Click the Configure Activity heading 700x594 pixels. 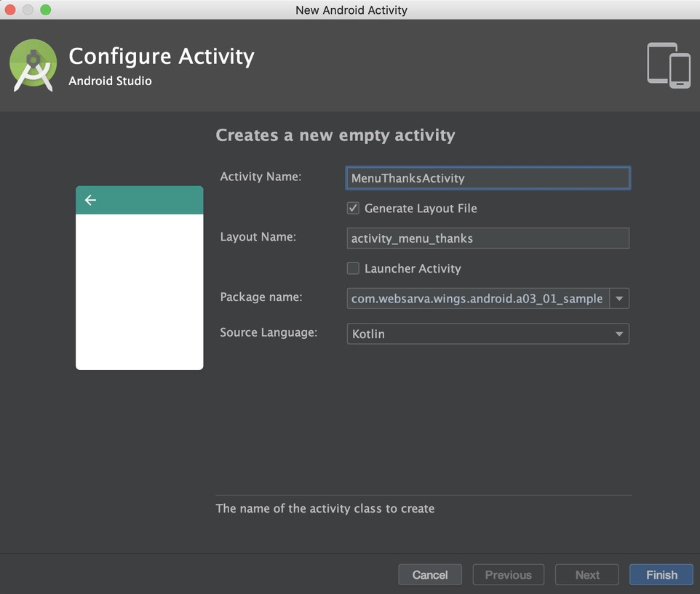point(161,57)
